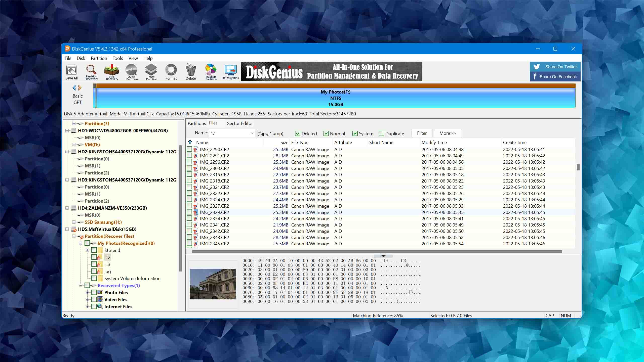This screenshot has height=362, width=644.
Task: Tick the checkbox for IMG_2329.CR2
Action: coord(189,212)
